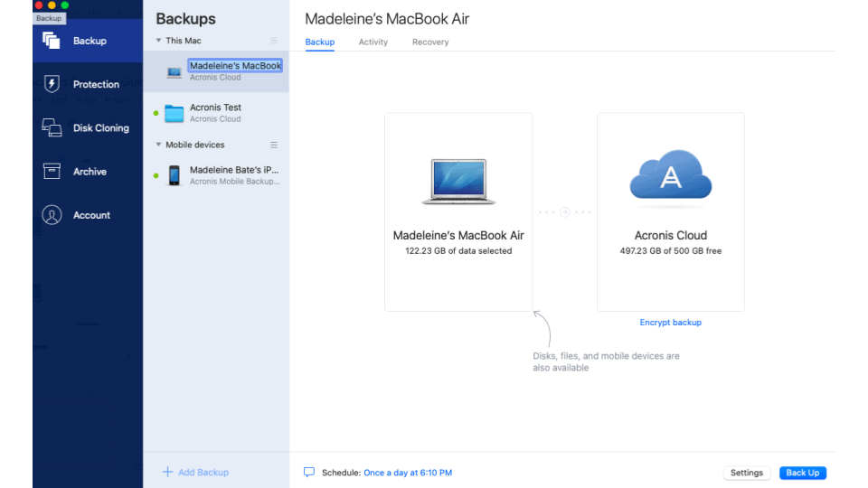868x488 pixels.
Task: Click the Acronis Cloud destination icon
Action: tap(670, 174)
